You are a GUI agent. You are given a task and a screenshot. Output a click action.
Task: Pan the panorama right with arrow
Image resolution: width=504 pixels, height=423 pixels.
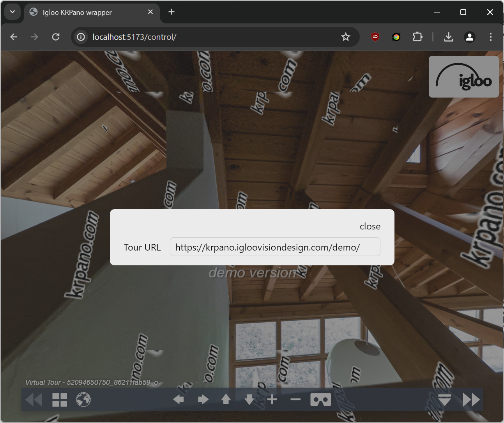[x=203, y=400]
